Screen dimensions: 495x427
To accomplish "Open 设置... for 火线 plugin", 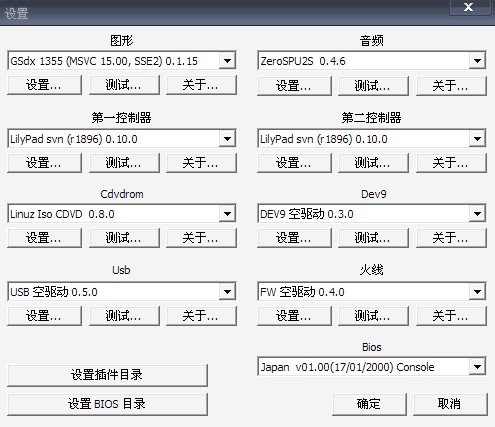I will [294, 316].
